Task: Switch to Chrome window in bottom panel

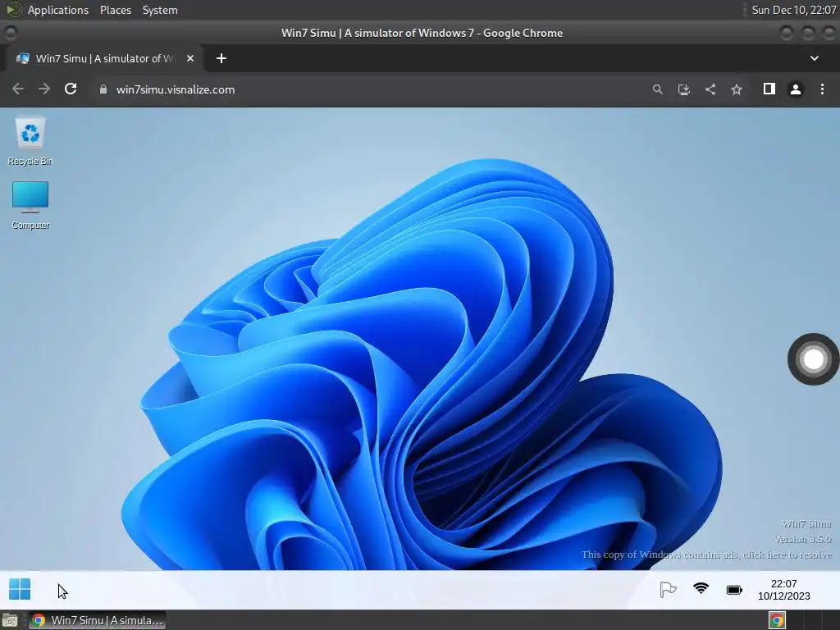Action: click(x=98, y=620)
